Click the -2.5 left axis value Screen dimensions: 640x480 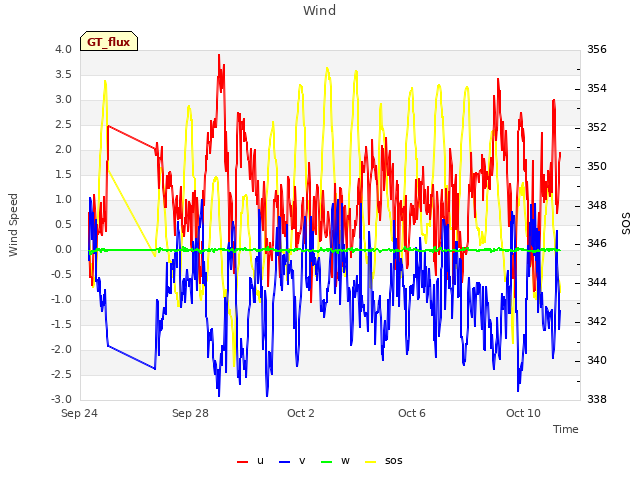pos(61,374)
